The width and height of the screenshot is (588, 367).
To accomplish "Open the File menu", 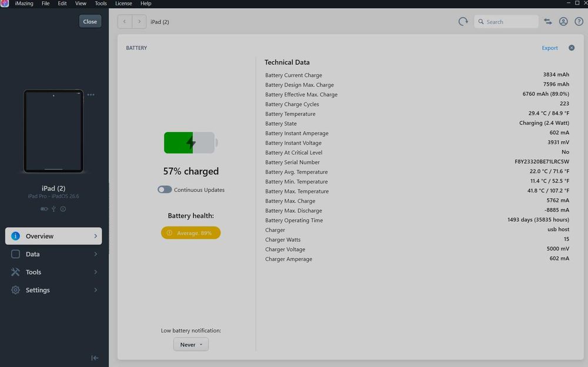I will tap(46, 4).
